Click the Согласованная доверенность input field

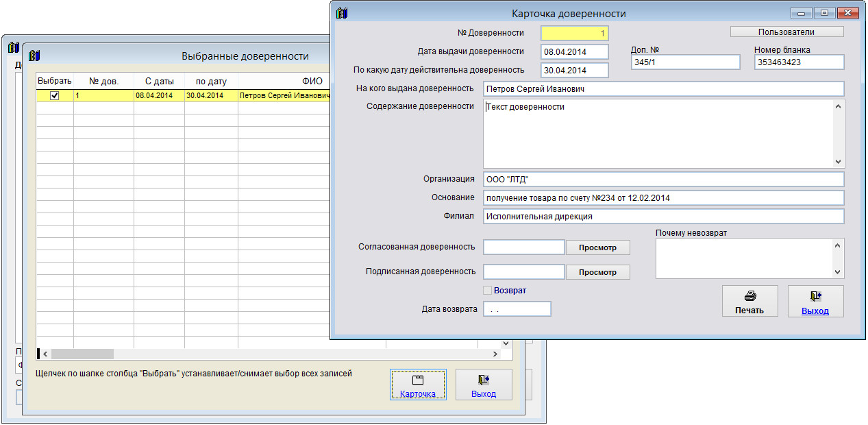(x=524, y=247)
